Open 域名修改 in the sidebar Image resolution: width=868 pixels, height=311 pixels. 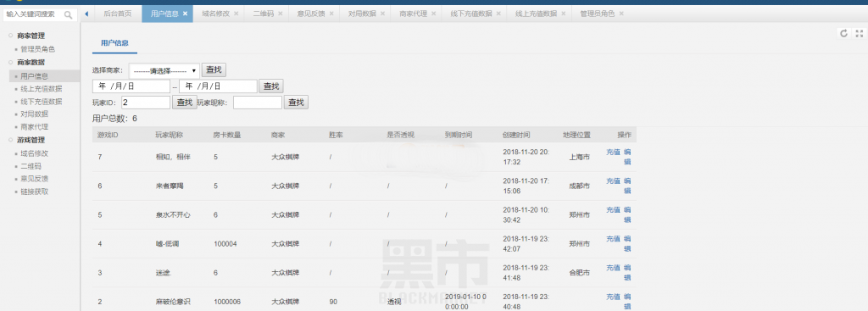(x=34, y=153)
